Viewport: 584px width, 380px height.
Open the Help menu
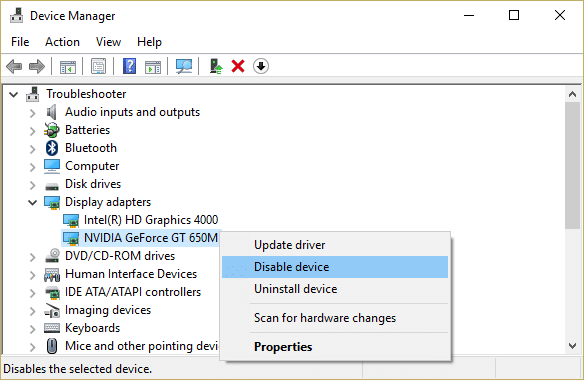149,42
